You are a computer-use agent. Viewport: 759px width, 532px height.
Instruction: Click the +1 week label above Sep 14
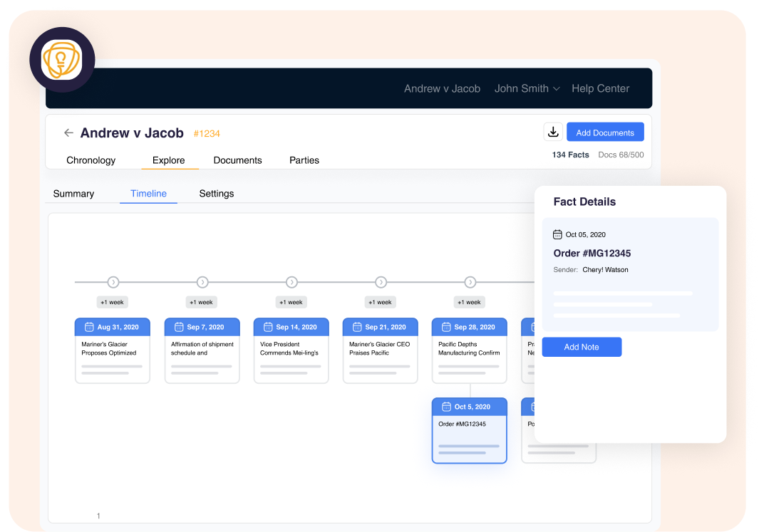click(x=291, y=302)
